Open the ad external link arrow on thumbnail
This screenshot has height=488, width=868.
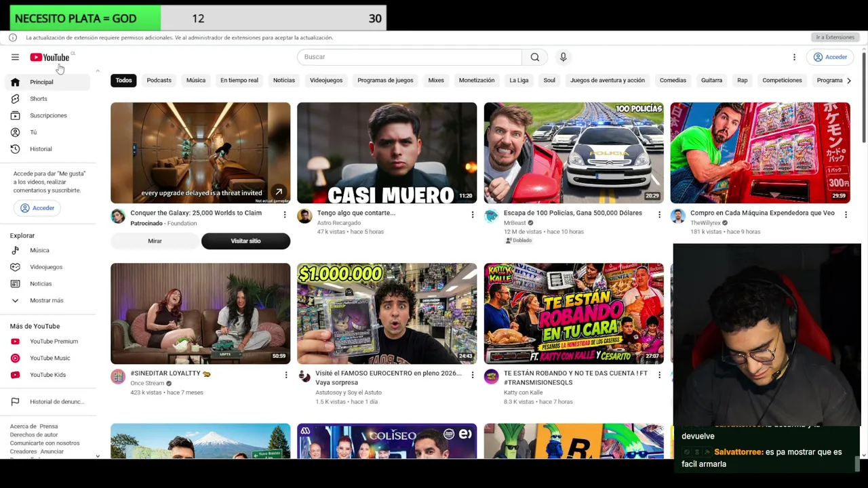279,192
